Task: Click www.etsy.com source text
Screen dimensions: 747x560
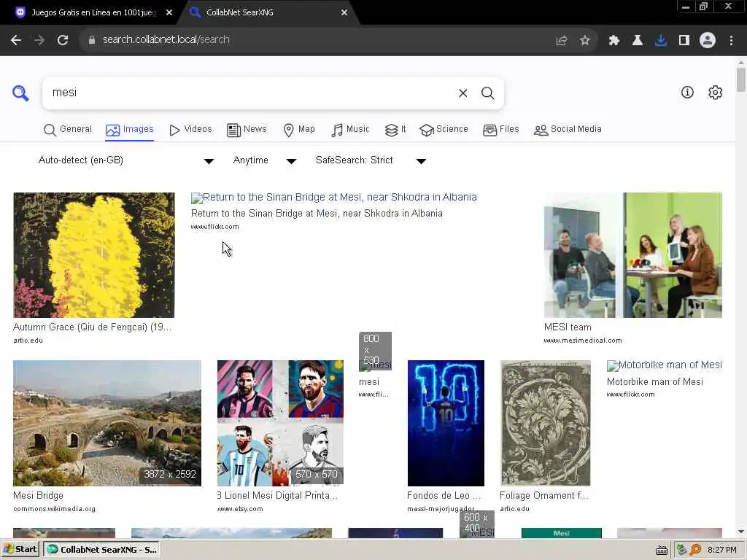Action: click(240, 509)
